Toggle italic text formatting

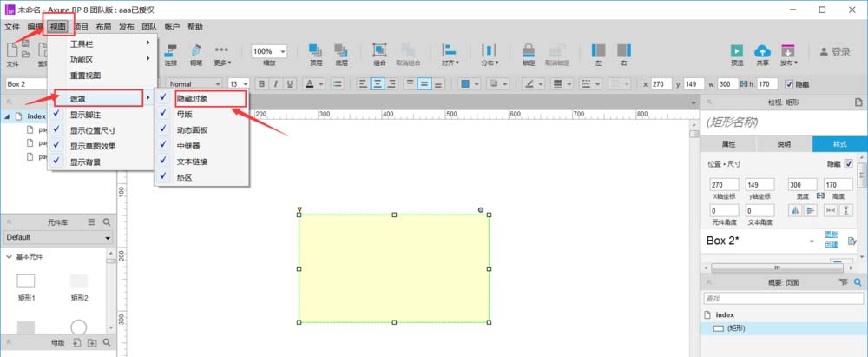(276, 83)
